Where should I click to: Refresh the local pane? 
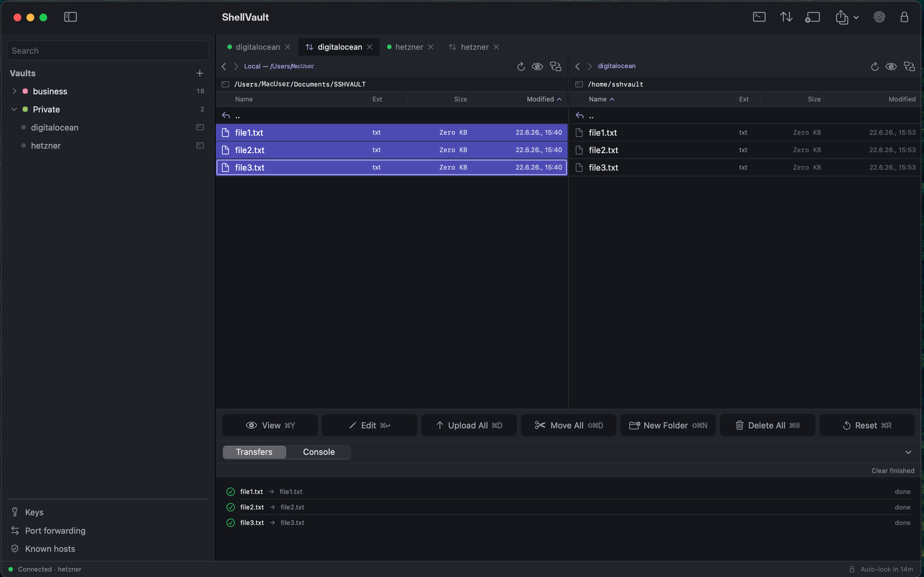coord(521,67)
